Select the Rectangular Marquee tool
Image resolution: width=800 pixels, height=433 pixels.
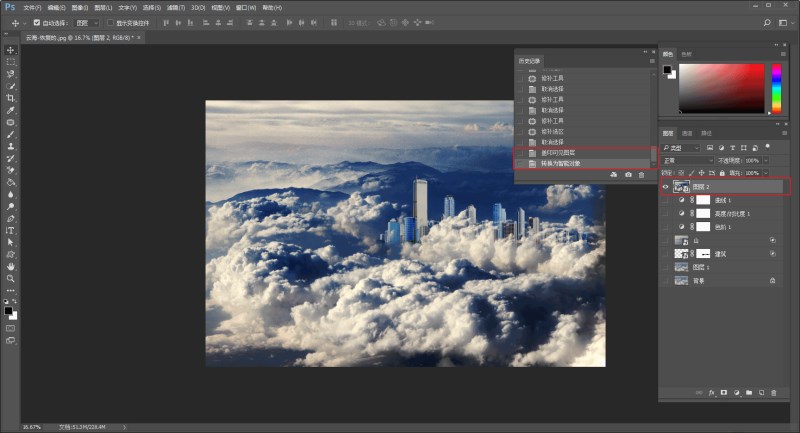click(11, 62)
